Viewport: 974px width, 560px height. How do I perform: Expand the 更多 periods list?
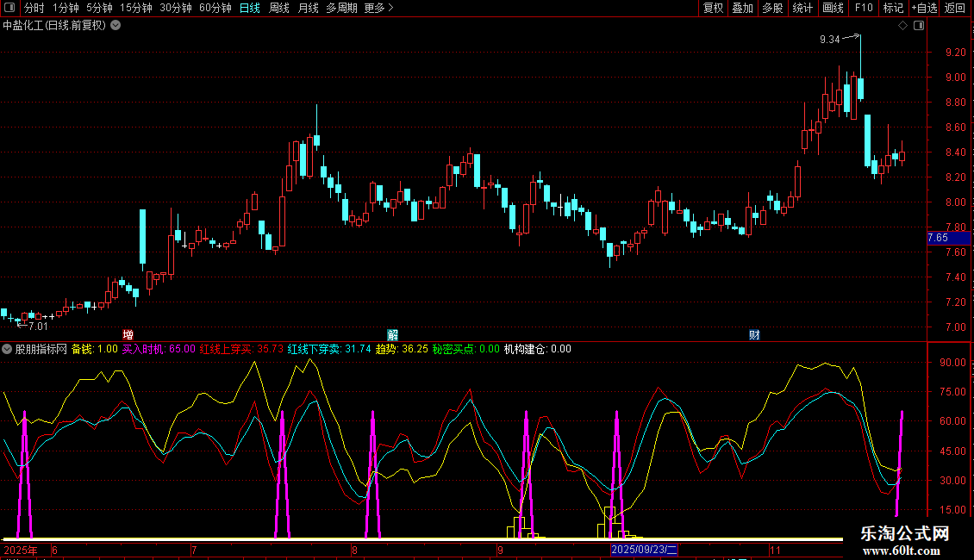378,8
